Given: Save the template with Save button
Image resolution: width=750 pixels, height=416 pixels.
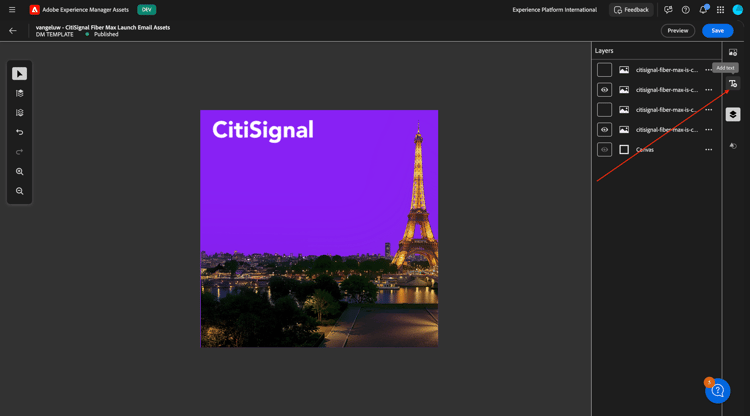Looking at the screenshot, I should (717, 31).
